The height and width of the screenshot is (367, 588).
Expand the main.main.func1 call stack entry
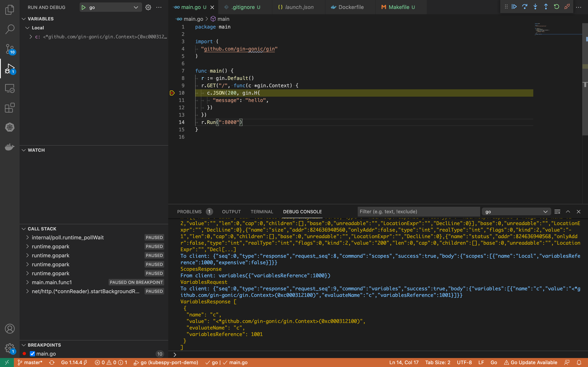[x=27, y=282]
